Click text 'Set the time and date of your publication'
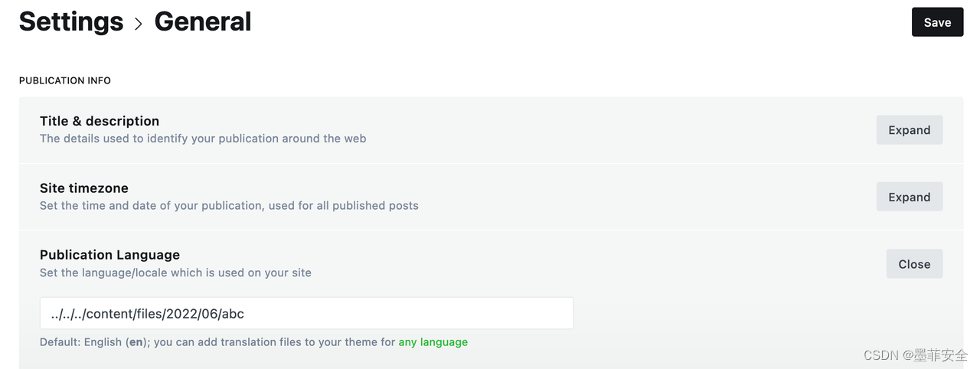This screenshot has height=369, width=980. tap(152, 205)
